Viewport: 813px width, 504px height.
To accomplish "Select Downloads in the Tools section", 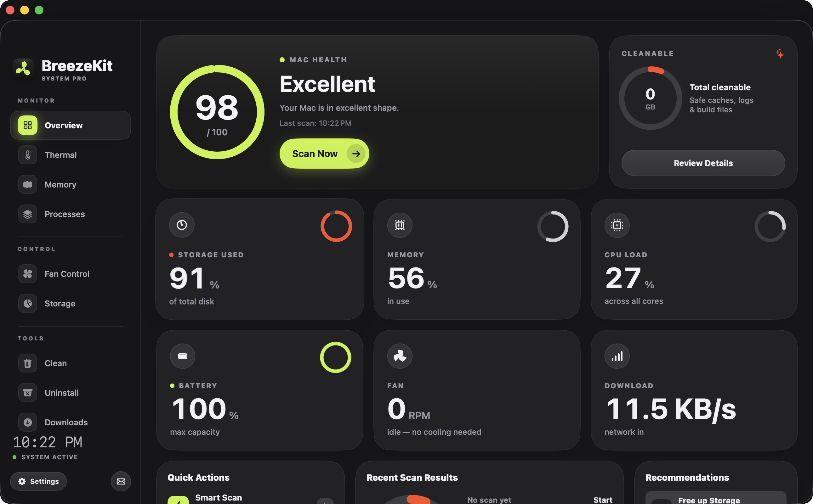I will click(71, 422).
